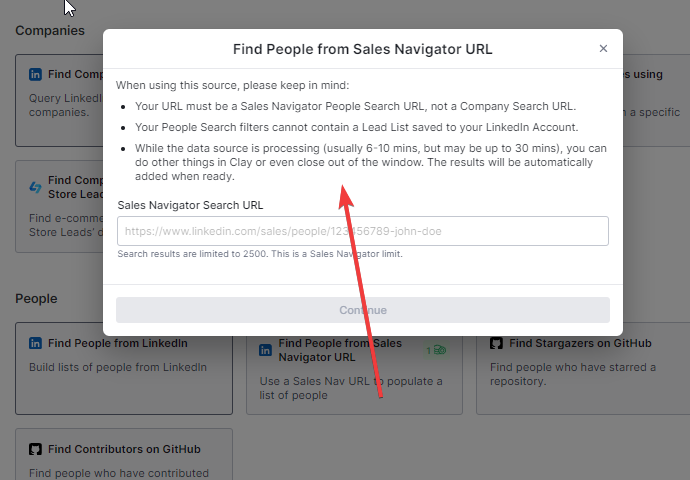This screenshot has width=690, height=480.
Task: Click LinkedIn icon on Find People from LinkedIn
Action: pyautogui.click(x=36, y=343)
